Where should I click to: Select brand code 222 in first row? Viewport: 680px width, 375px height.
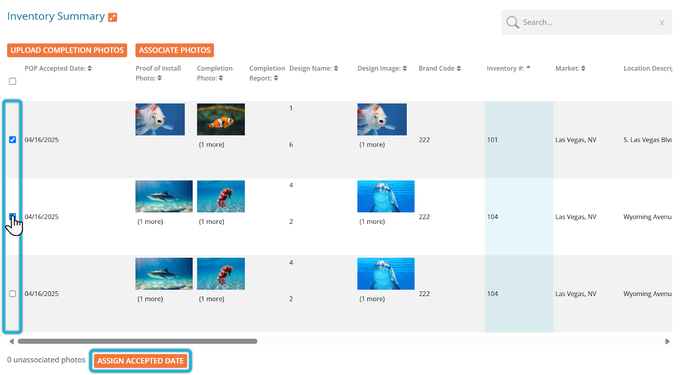coord(424,140)
